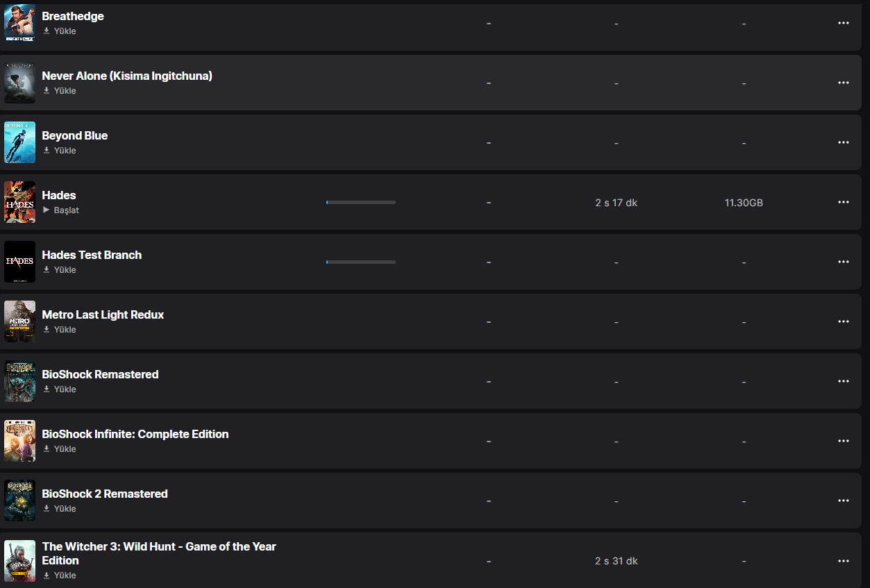
Task: Open more options for Never Alone
Action: pyautogui.click(x=843, y=83)
